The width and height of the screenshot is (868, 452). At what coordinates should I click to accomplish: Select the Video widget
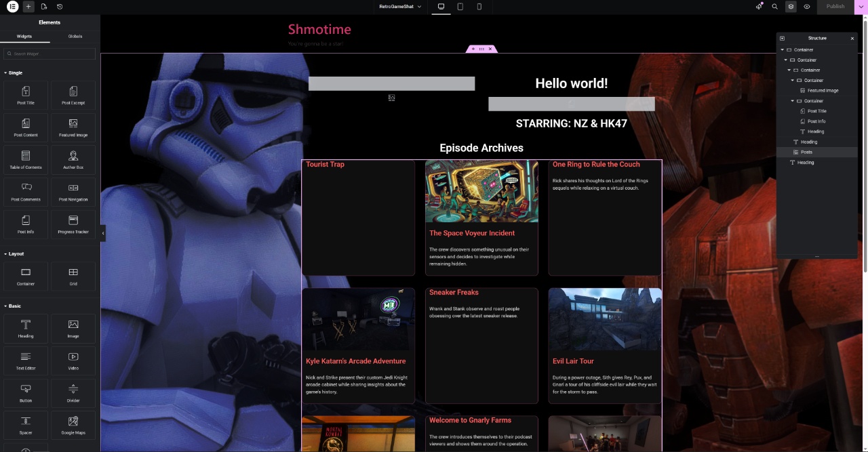coord(73,361)
